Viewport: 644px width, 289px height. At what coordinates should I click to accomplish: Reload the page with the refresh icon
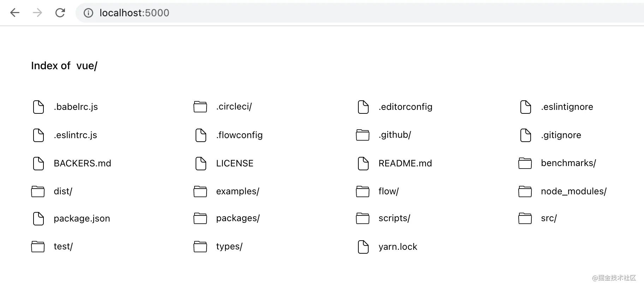click(60, 13)
